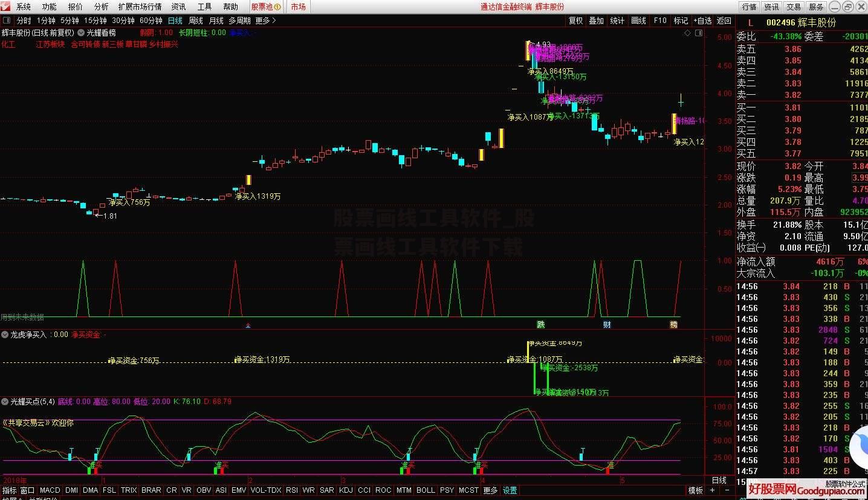
Task: Click the red TDX application logo icon
Action: [5, 7]
